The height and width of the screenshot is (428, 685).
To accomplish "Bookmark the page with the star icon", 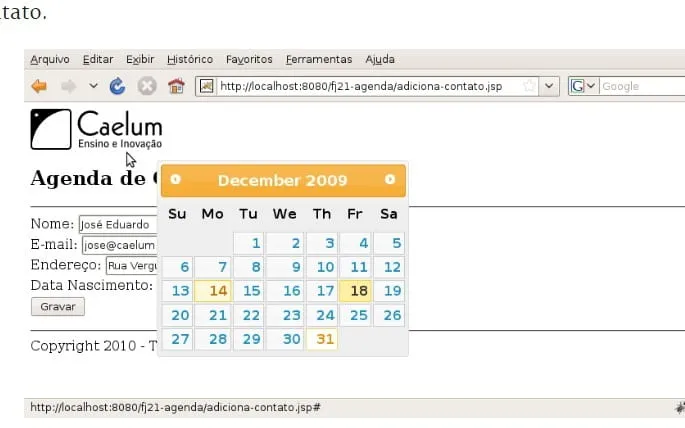I will 529,86.
